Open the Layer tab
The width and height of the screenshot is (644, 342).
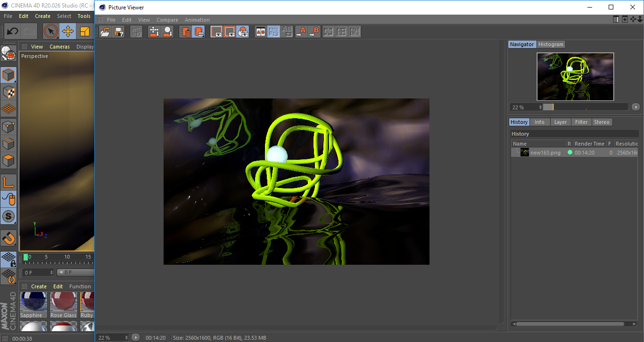coord(560,122)
